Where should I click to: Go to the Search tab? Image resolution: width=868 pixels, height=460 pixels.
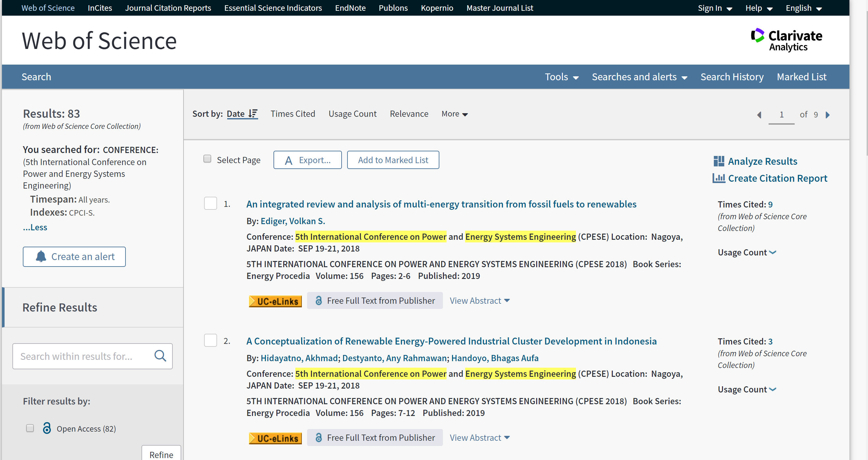[37, 77]
